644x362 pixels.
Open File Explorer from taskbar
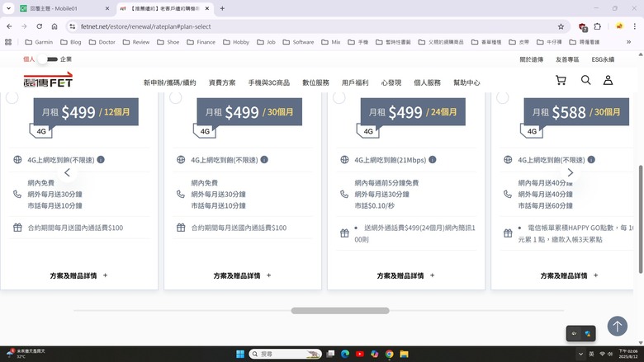(x=404, y=354)
